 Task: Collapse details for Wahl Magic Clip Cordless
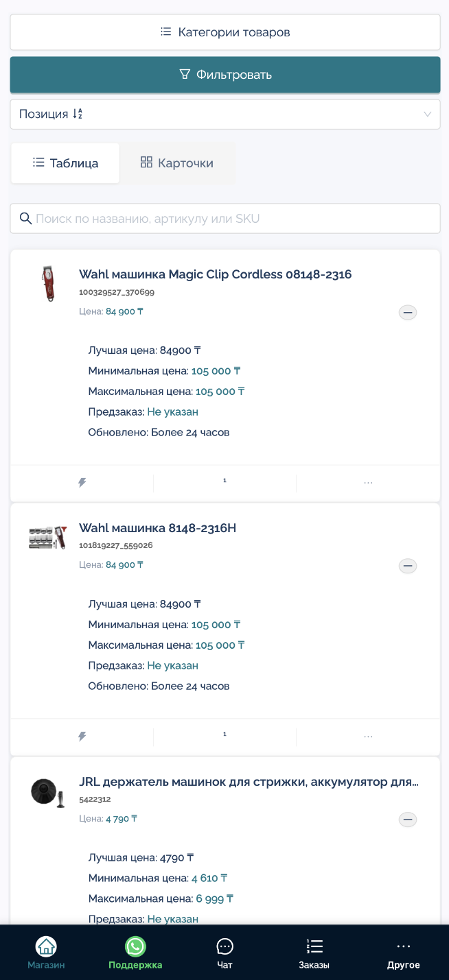[x=408, y=312]
